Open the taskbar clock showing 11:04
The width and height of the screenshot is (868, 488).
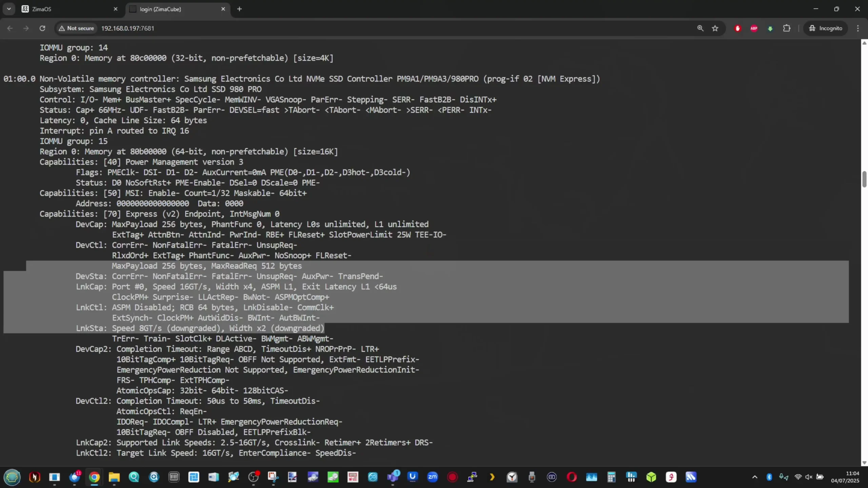point(845,477)
